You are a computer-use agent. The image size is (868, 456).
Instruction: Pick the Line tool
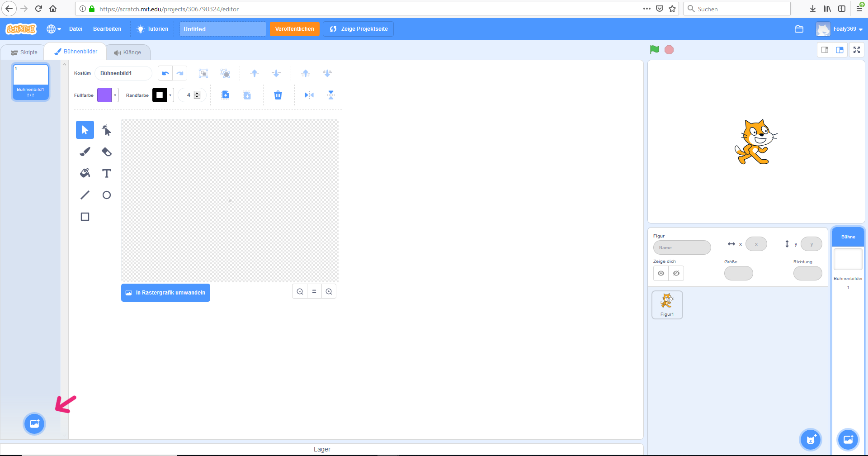(85, 195)
